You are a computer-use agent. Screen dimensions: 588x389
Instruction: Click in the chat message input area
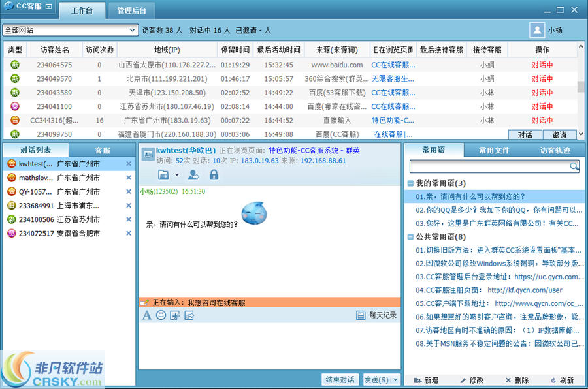(x=269, y=345)
